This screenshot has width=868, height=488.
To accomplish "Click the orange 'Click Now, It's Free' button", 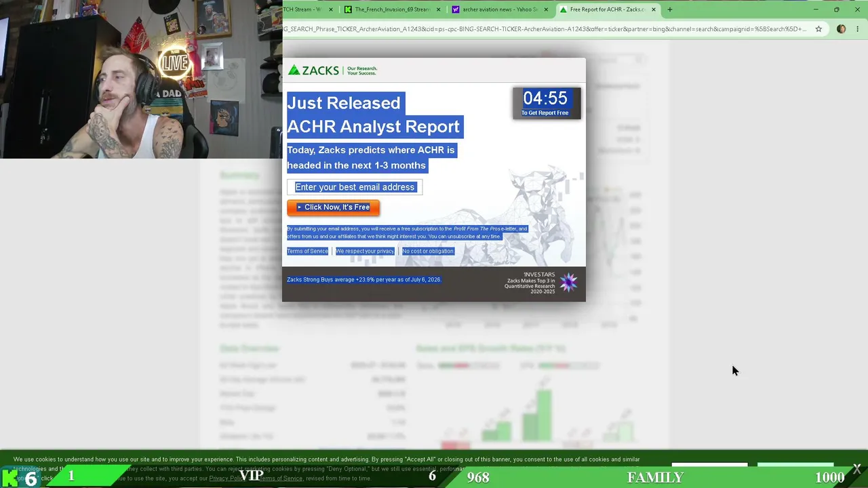I will tap(333, 207).
